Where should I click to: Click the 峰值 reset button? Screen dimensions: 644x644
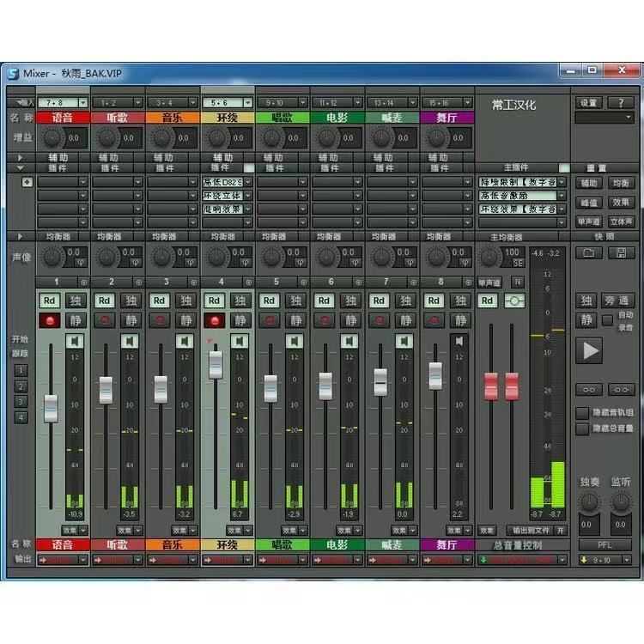[x=588, y=203]
